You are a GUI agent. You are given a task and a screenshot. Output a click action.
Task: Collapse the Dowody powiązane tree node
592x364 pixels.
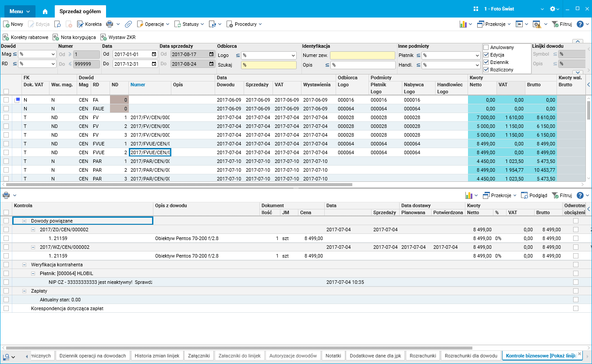coord(25,221)
